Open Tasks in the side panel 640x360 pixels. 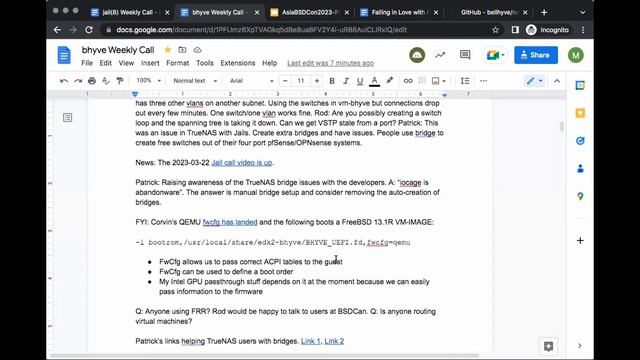coord(580,141)
